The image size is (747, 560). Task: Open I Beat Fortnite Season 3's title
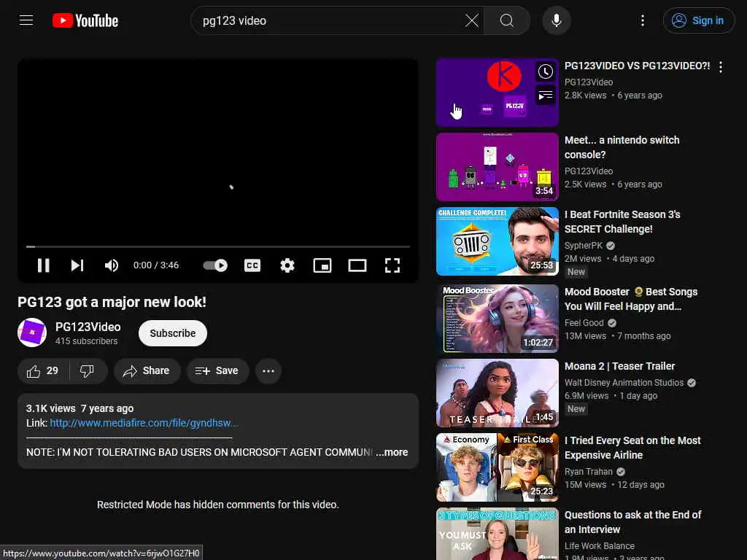[x=622, y=222]
